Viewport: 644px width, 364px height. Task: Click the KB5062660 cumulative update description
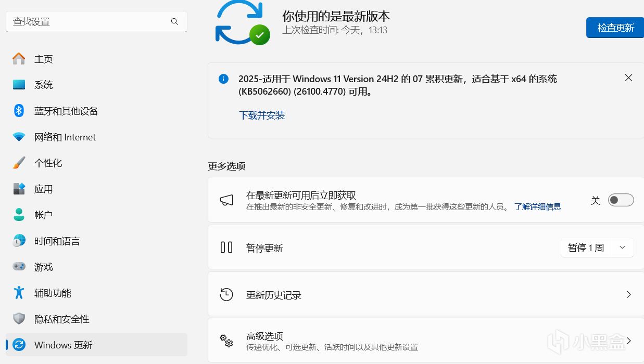(x=398, y=85)
